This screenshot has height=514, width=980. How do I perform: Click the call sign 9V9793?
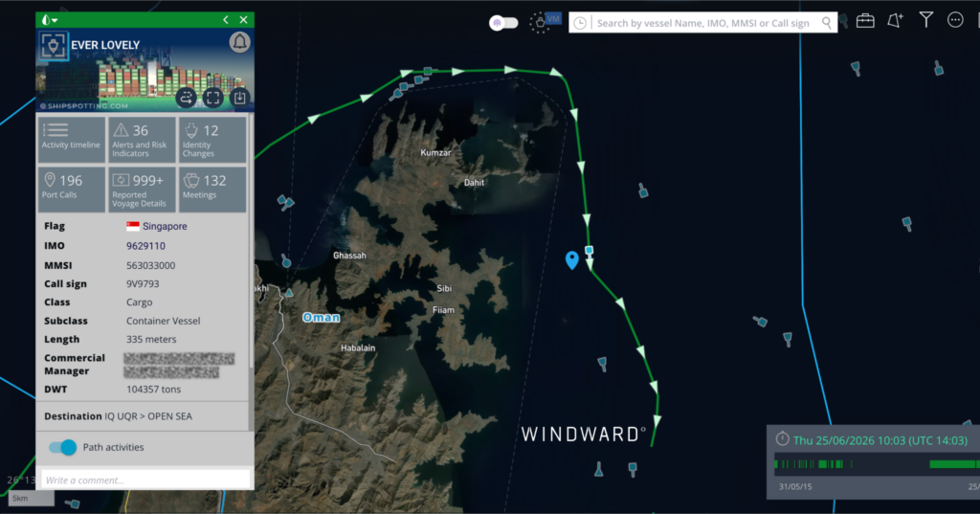pyautogui.click(x=143, y=284)
